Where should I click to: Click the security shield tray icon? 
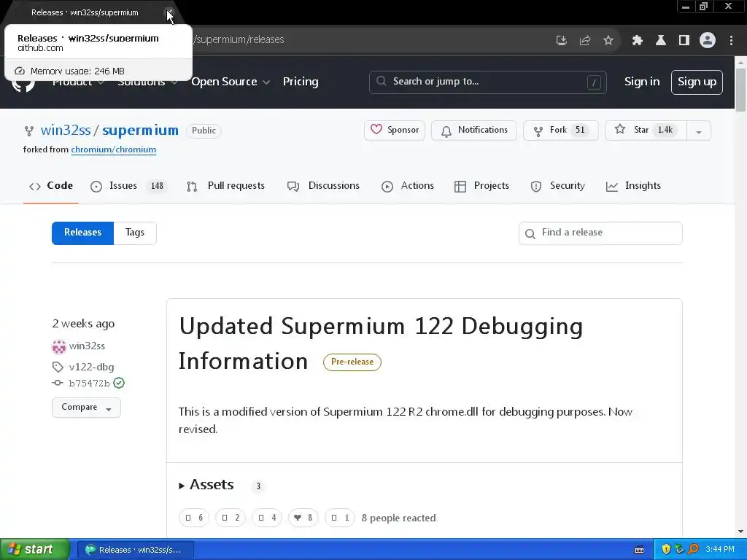click(x=666, y=550)
